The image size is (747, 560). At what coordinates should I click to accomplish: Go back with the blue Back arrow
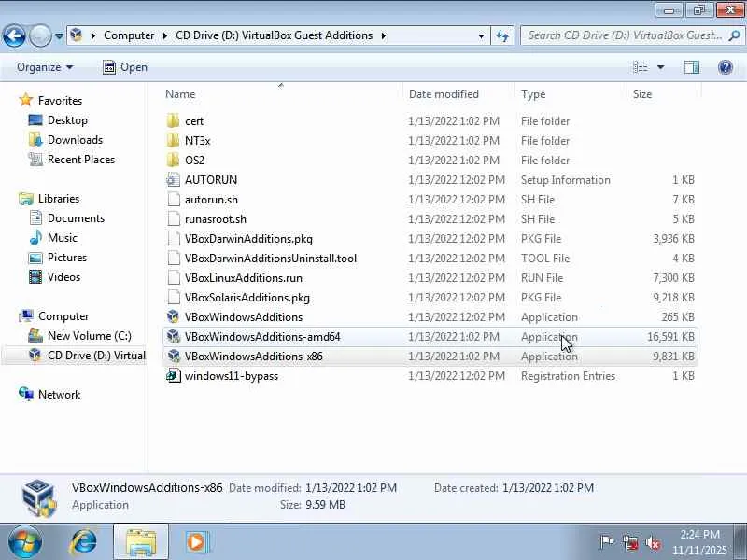pos(14,35)
